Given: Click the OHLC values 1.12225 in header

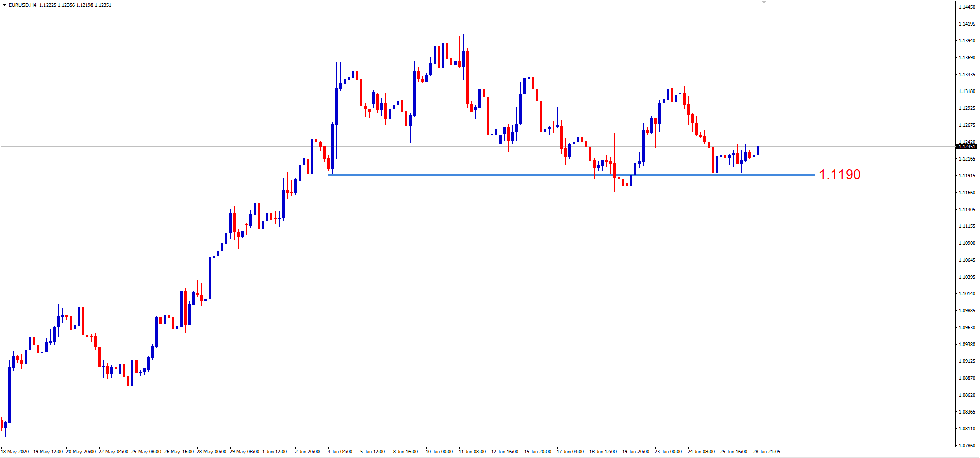Looking at the screenshot, I should [48, 5].
